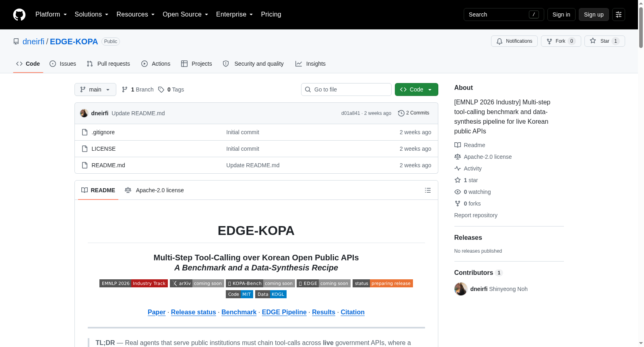The image size is (644, 347).
Task: Click the Sign in button
Action: 561,15
